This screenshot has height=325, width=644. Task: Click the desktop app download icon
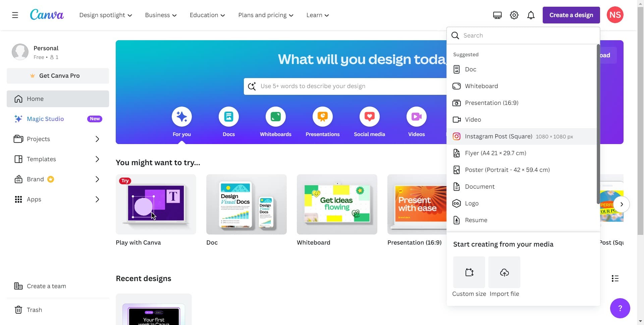click(497, 15)
